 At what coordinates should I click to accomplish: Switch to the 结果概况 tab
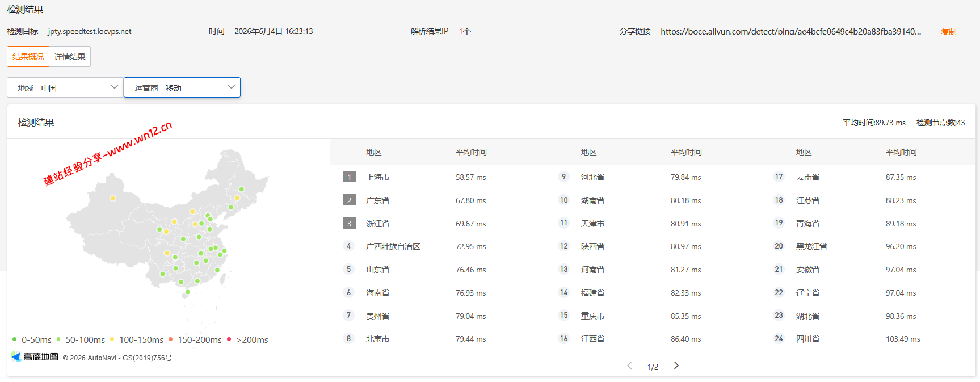click(x=28, y=57)
